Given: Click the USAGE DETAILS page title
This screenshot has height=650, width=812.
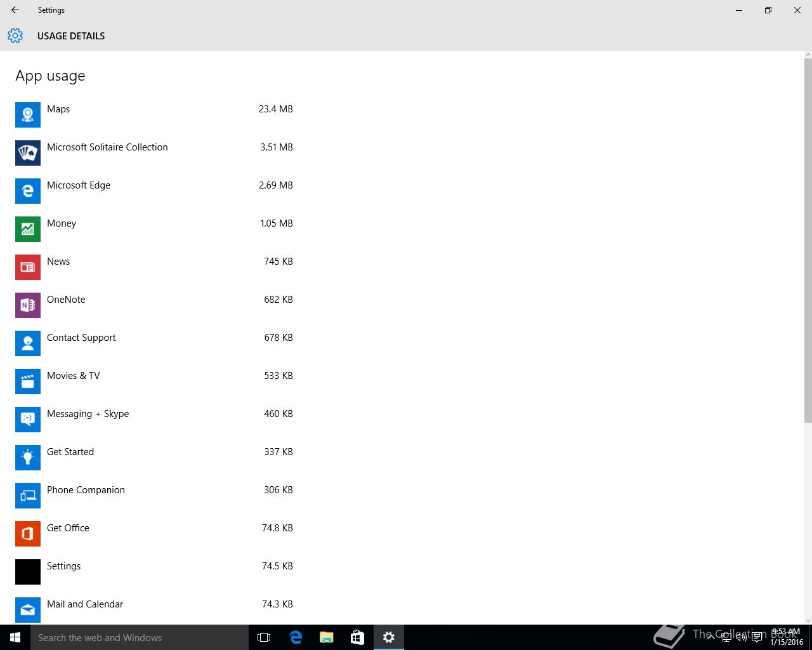Looking at the screenshot, I should tap(71, 36).
